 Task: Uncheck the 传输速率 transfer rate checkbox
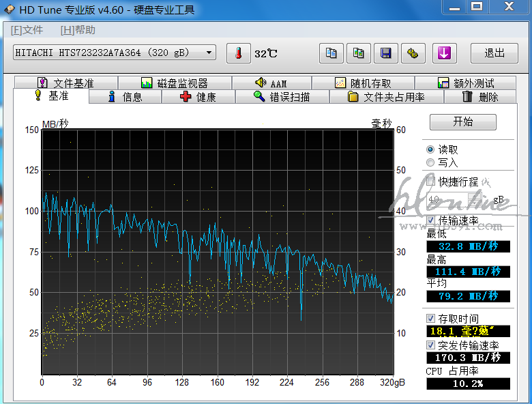tap(430, 220)
